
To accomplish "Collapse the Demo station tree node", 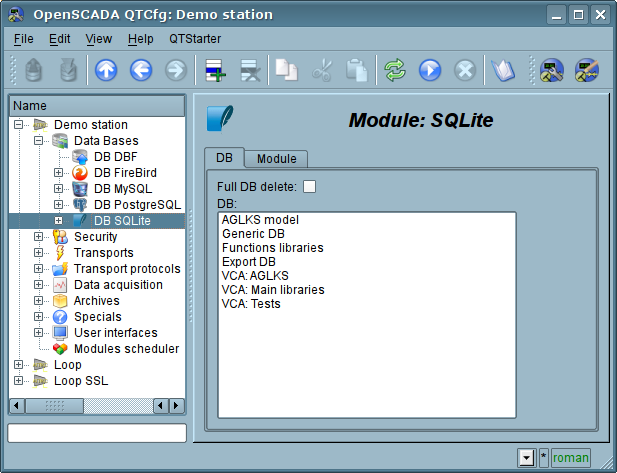I will point(18,125).
